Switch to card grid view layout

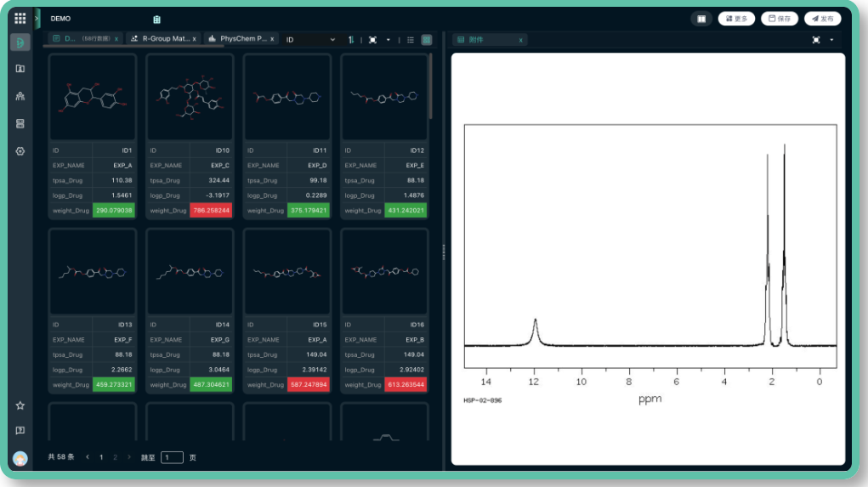click(x=427, y=39)
